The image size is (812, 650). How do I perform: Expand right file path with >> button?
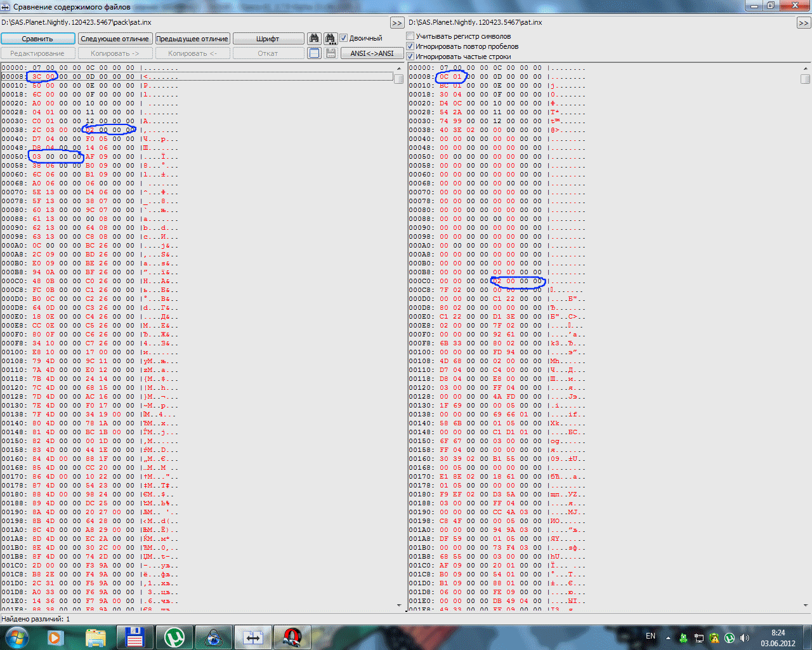(803, 23)
